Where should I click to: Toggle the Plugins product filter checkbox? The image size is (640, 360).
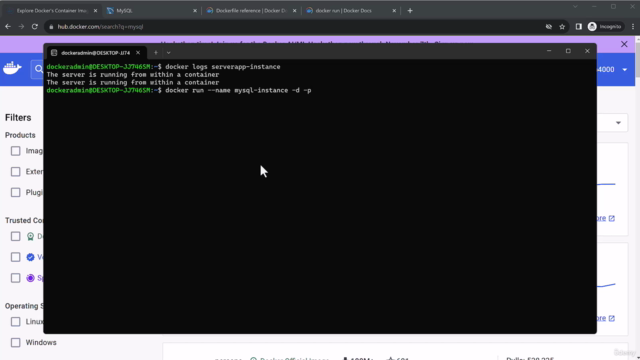[x=16, y=192]
